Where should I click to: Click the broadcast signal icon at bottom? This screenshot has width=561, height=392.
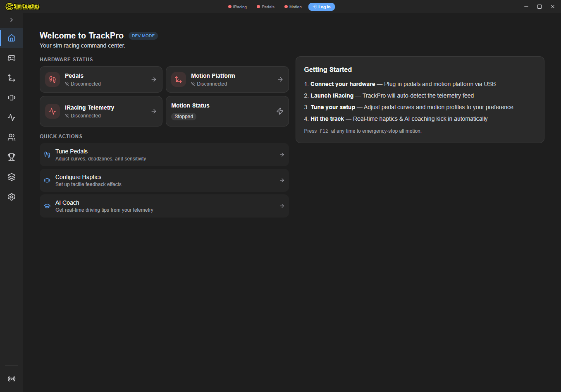(12, 379)
